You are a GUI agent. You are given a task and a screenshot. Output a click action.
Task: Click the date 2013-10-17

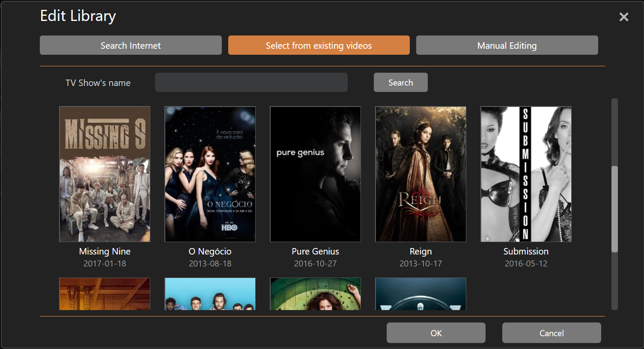tap(421, 263)
